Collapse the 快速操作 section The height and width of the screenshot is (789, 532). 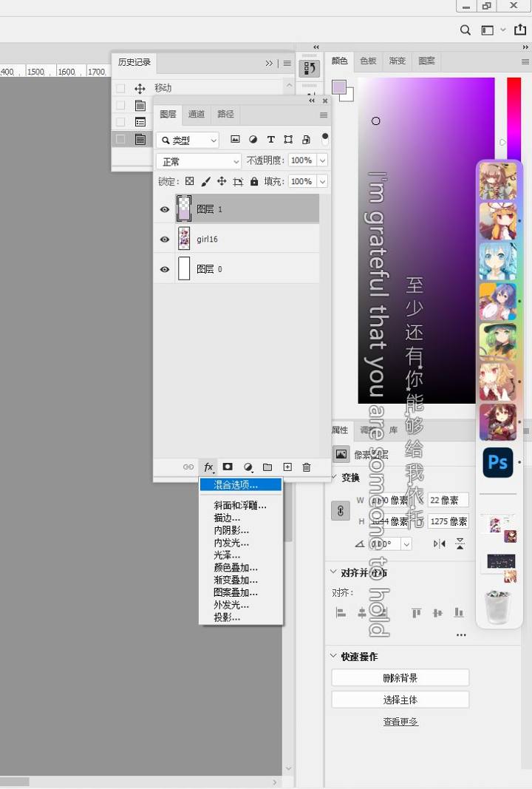click(x=333, y=656)
